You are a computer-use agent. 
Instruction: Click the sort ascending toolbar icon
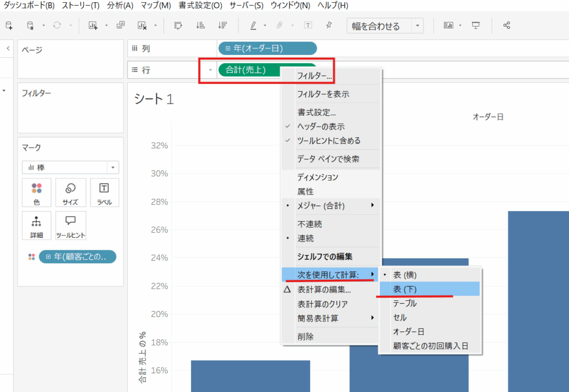point(201,26)
